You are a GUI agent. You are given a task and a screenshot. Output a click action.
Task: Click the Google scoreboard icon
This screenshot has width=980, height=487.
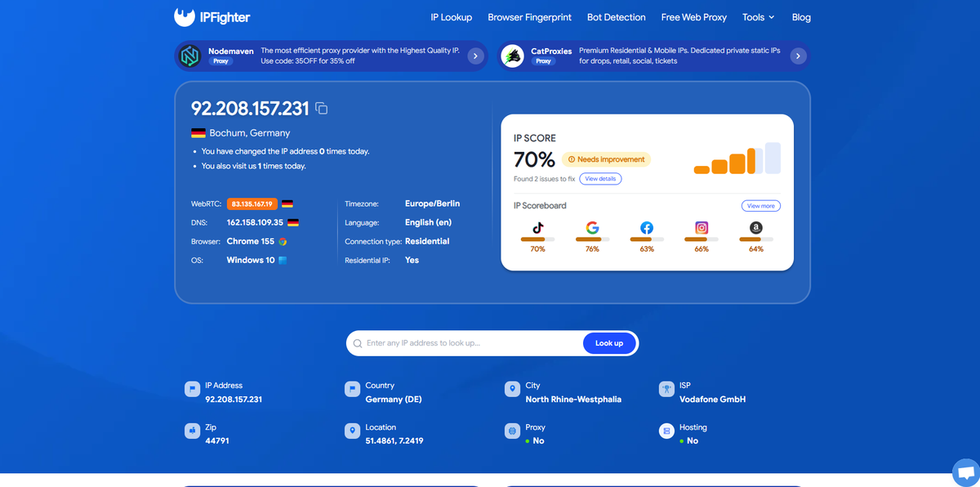click(x=592, y=228)
